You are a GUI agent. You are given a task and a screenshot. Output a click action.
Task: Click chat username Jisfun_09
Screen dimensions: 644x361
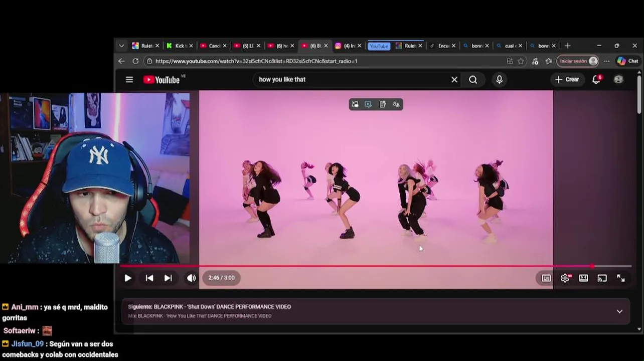(27, 344)
